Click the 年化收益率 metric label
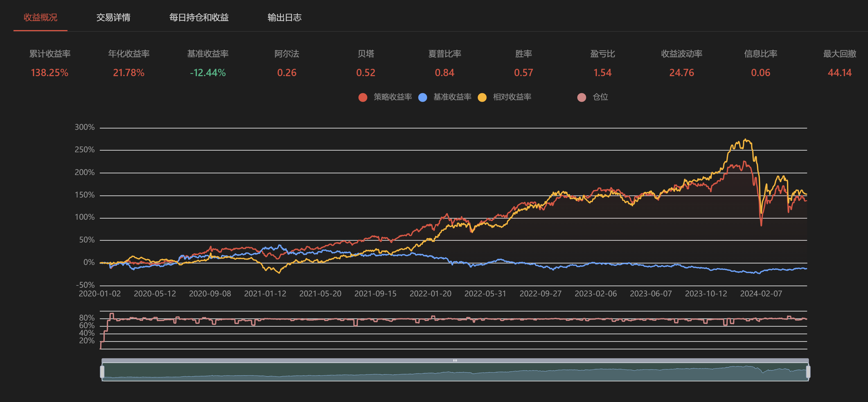Viewport: 868px width, 402px height. [129, 54]
